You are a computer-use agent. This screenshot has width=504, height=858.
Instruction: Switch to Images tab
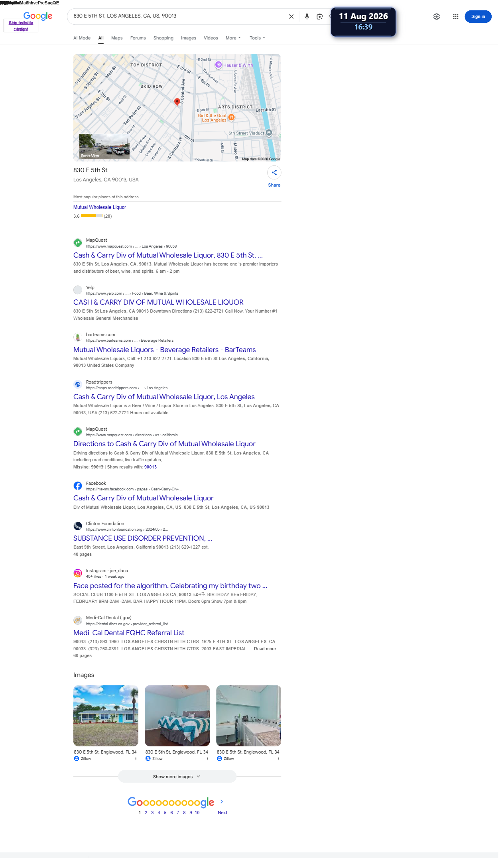(189, 38)
